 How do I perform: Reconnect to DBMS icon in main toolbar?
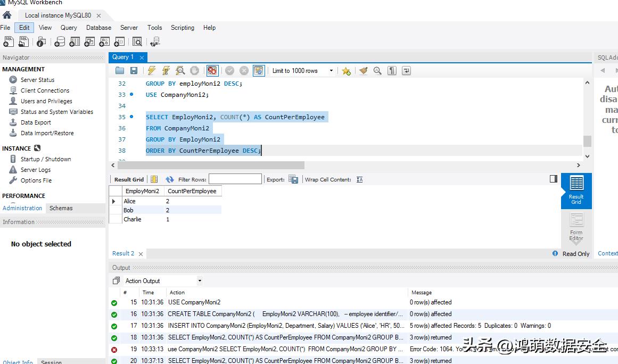pos(155,42)
